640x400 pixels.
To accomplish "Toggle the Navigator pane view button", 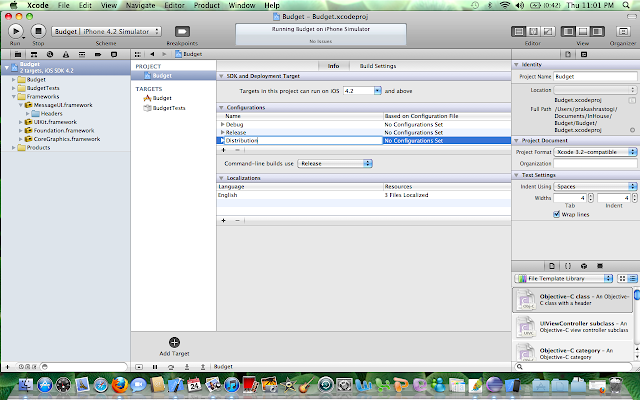I will (x=568, y=31).
